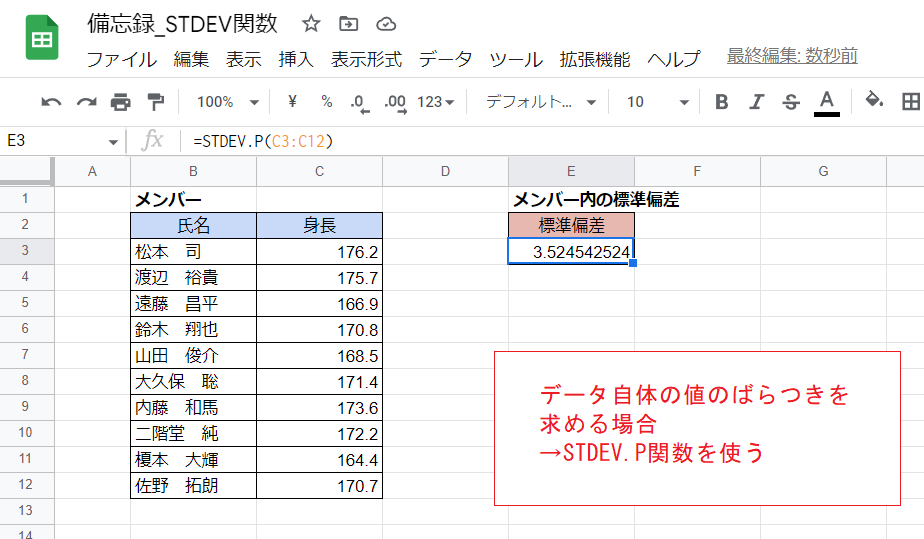
Task: Select the 標準偏差 header cell
Action: 571,225
